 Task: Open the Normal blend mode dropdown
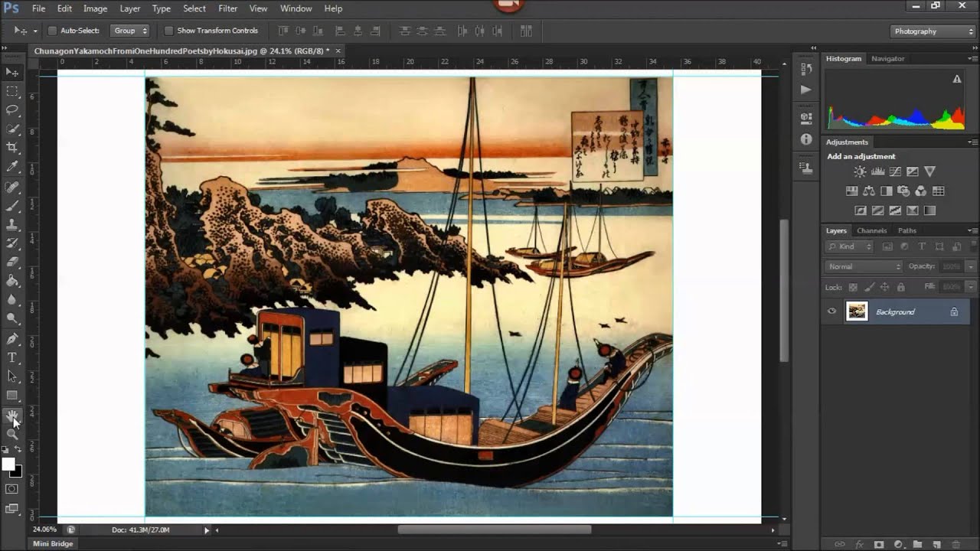tap(864, 266)
